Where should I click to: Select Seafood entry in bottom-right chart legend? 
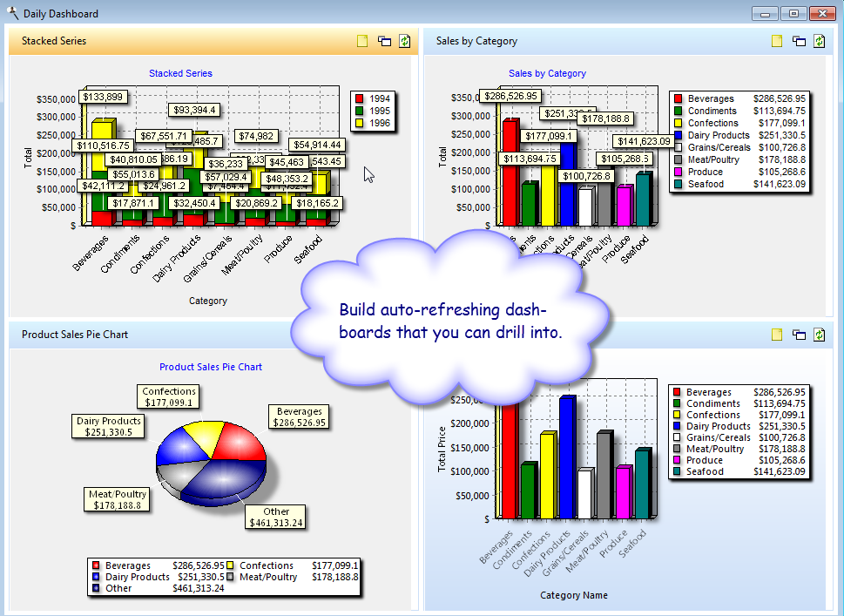705,471
